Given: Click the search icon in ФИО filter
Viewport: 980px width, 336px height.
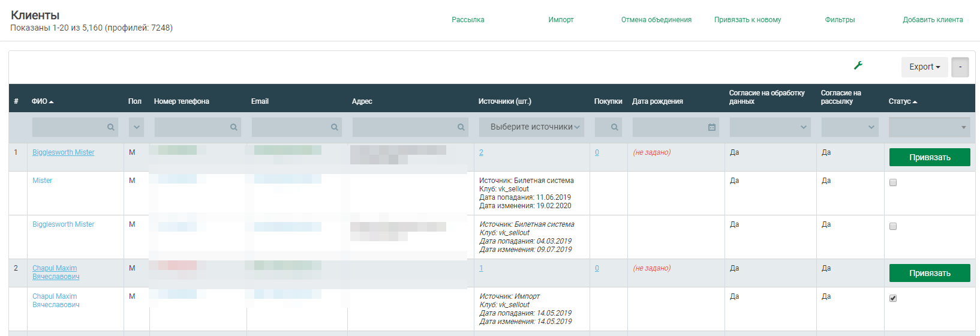Looking at the screenshot, I should pos(110,127).
